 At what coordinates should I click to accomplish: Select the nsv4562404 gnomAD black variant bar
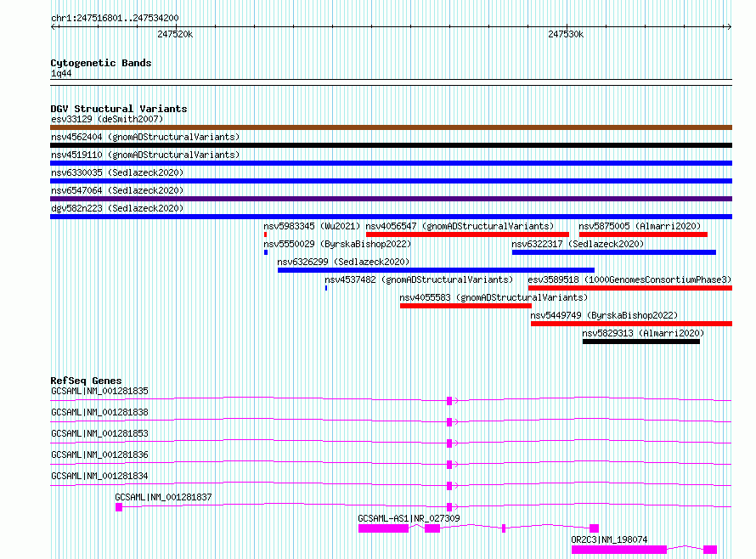[391, 145]
